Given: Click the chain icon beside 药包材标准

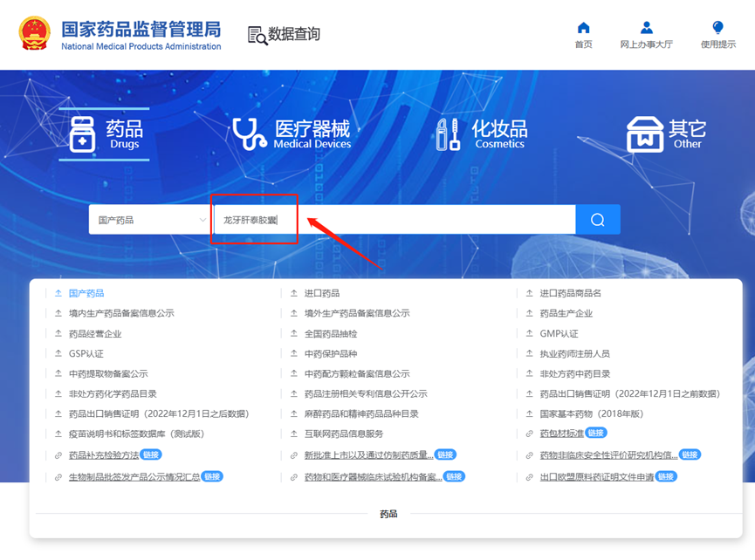Looking at the screenshot, I should (x=529, y=434).
